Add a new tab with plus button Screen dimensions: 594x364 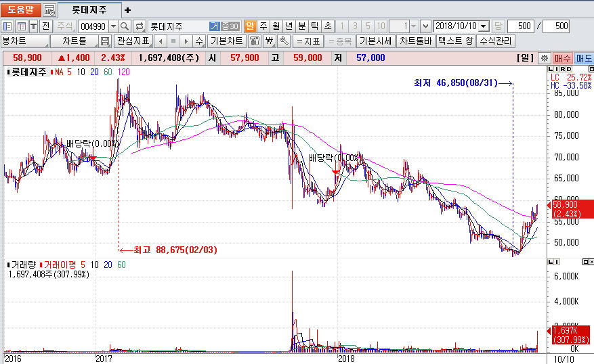[x=128, y=10]
